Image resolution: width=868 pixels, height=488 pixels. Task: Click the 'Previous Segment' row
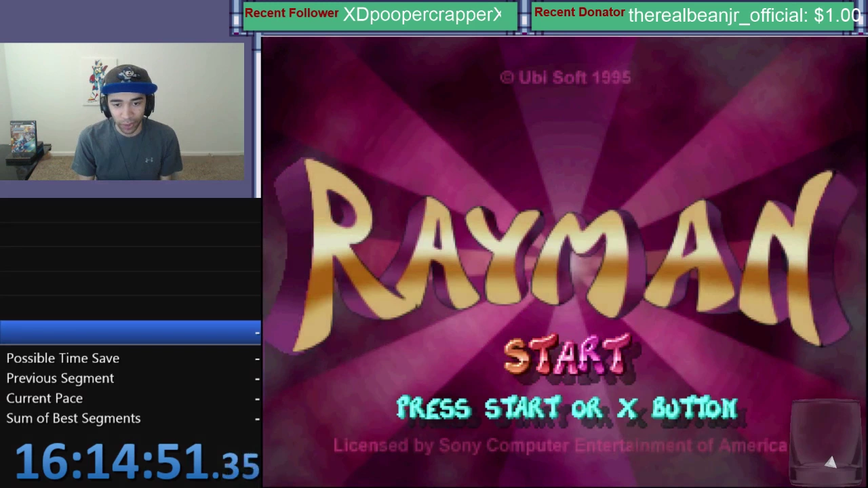tap(130, 378)
